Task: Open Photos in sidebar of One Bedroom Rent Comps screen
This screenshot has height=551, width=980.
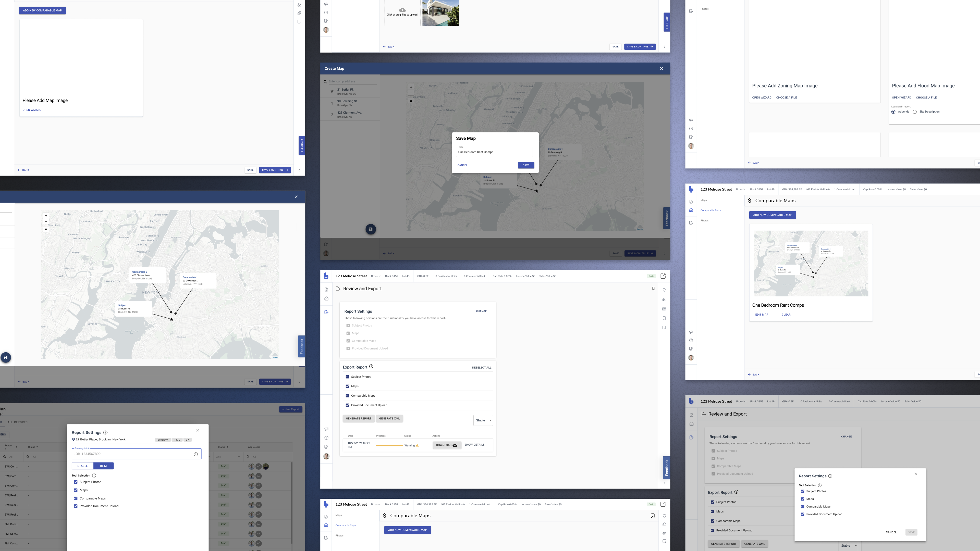Action: 705,221
